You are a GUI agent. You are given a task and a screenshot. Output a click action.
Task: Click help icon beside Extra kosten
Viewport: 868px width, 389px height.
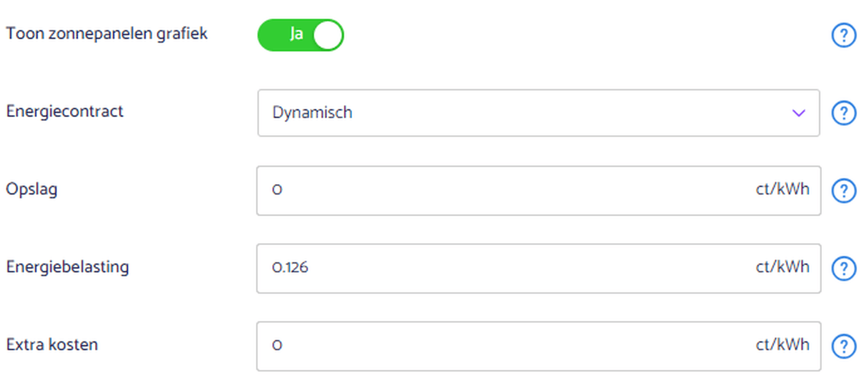click(x=843, y=345)
